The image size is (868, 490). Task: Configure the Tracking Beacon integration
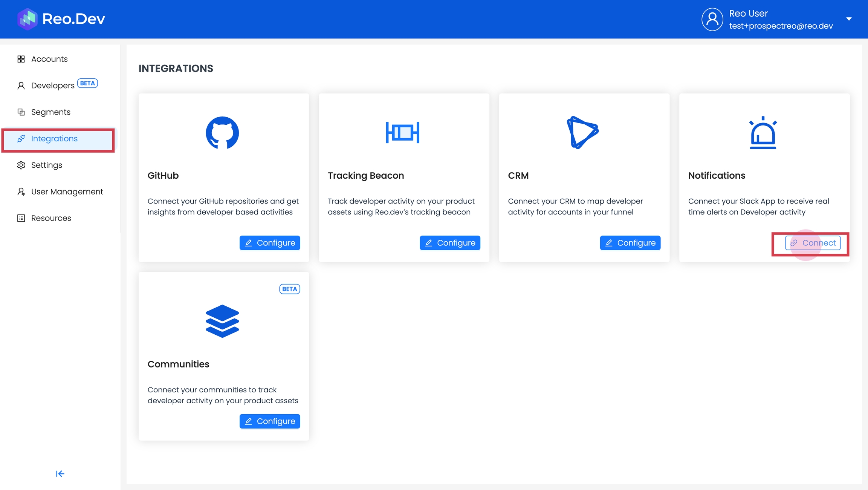tap(450, 243)
